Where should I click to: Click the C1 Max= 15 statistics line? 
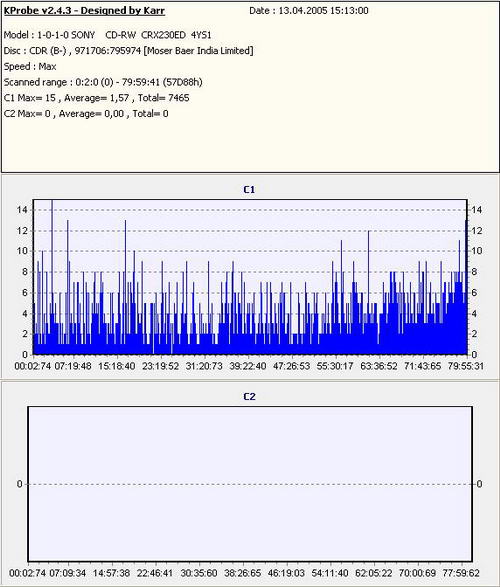(97, 98)
